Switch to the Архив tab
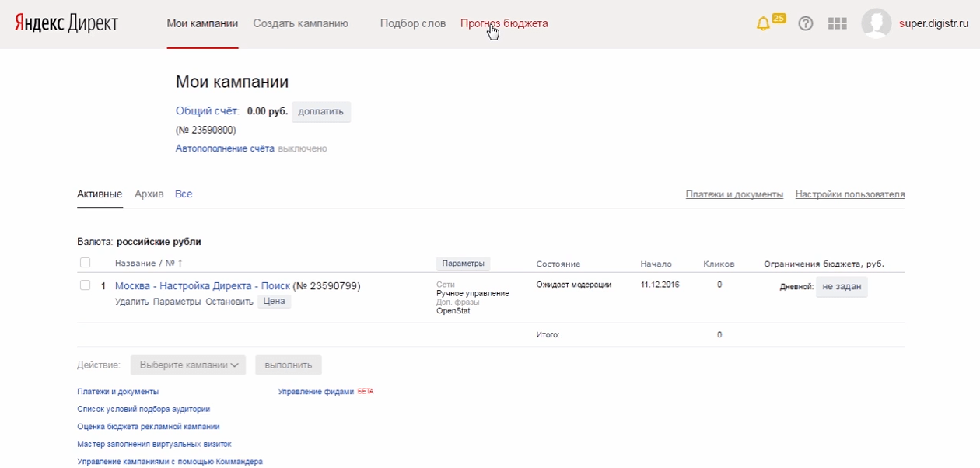The height and width of the screenshot is (468, 980). 149,194
